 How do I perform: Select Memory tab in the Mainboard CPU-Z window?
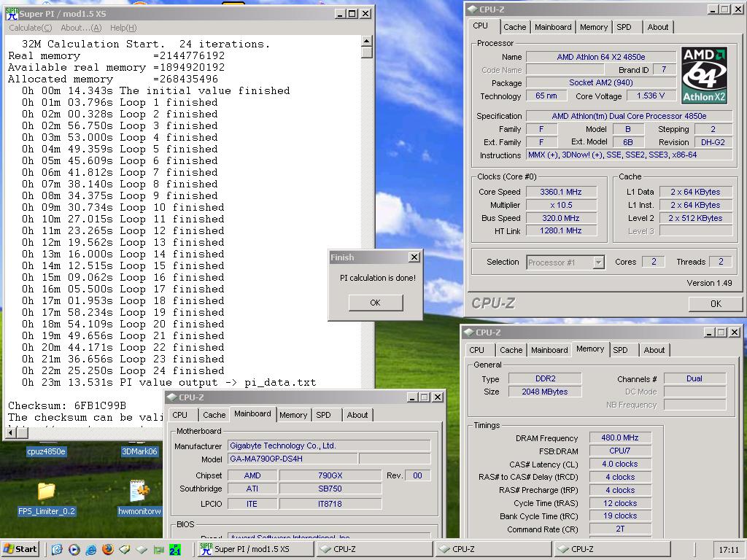pyautogui.click(x=293, y=415)
